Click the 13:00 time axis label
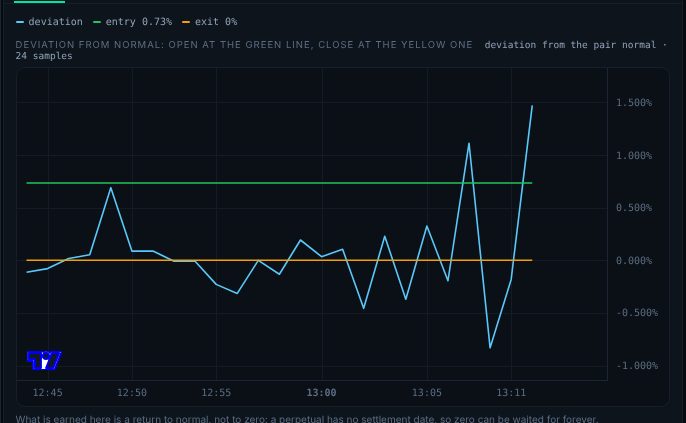686x423 pixels. [322, 393]
